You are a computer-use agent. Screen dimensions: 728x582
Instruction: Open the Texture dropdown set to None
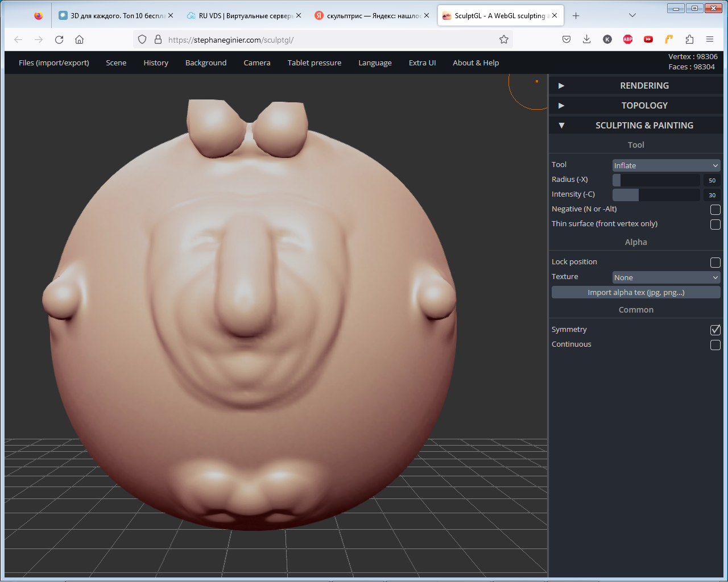pyautogui.click(x=666, y=277)
